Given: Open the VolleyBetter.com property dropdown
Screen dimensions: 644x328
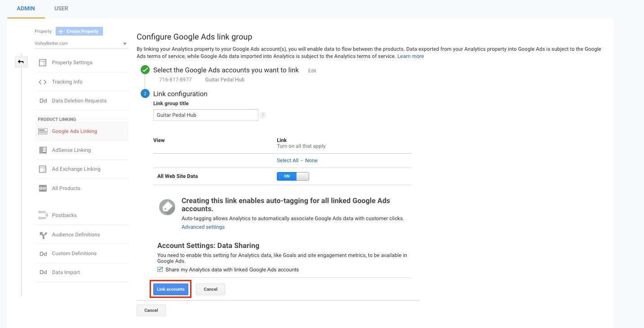Looking at the screenshot, I should click(81, 44).
